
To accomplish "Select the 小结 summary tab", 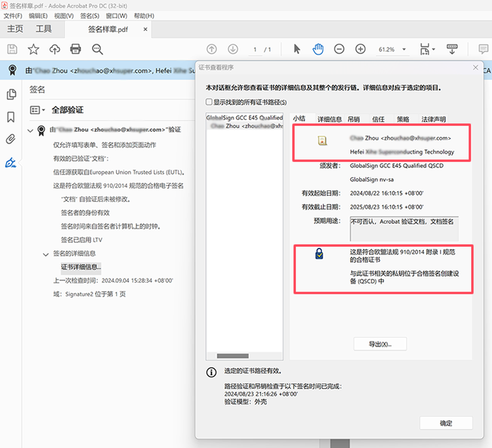I will point(299,118).
